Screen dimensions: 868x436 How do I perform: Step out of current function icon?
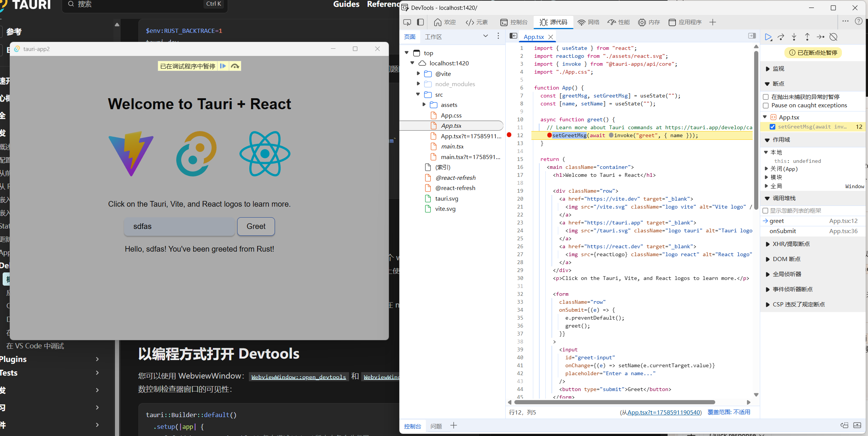[807, 37]
